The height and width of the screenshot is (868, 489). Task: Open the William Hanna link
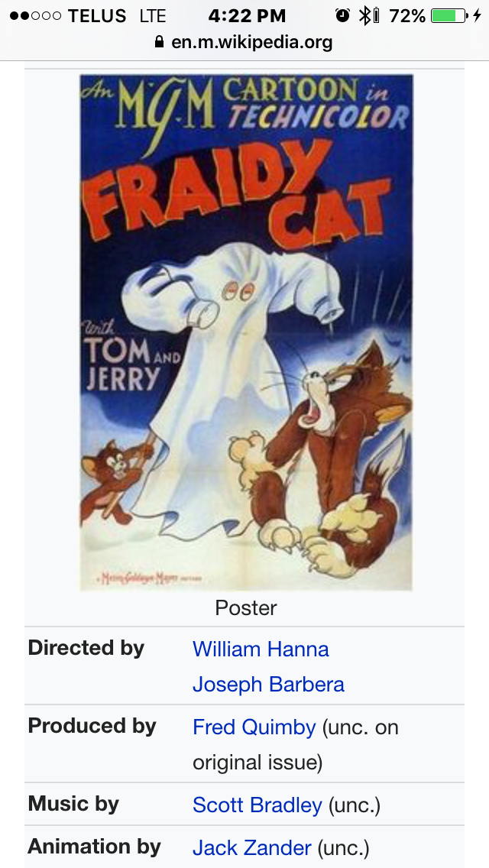[261, 649]
